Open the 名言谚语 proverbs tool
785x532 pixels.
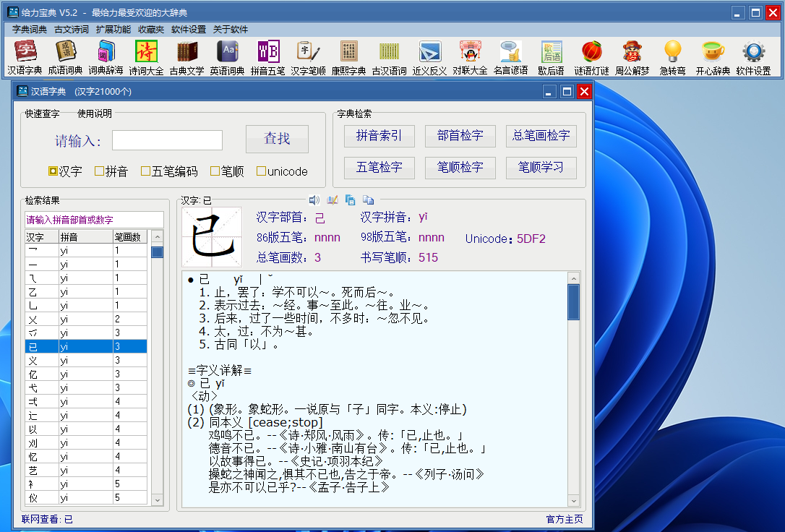tap(510, 58)
